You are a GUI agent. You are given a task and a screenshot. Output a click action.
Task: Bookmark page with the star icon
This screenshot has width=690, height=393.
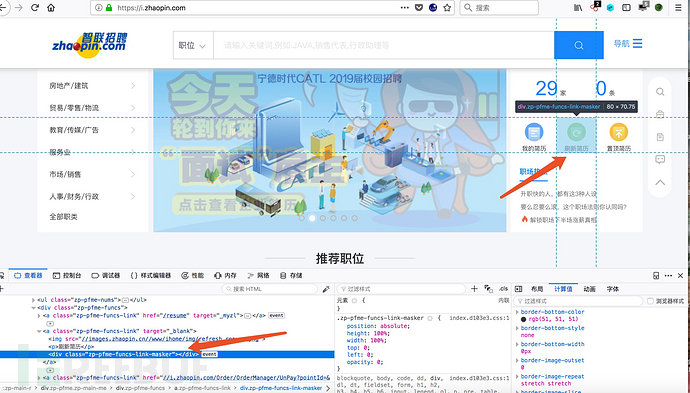pos(447,7)
